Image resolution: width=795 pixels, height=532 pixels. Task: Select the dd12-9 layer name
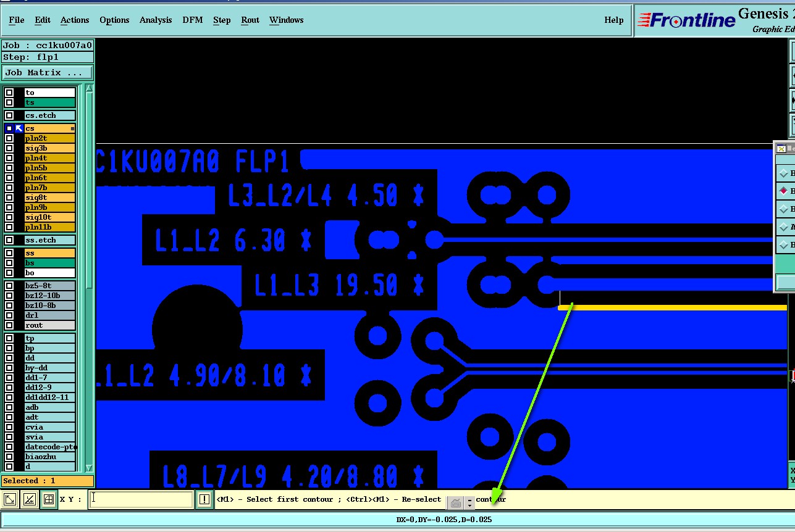pos(49,388)
